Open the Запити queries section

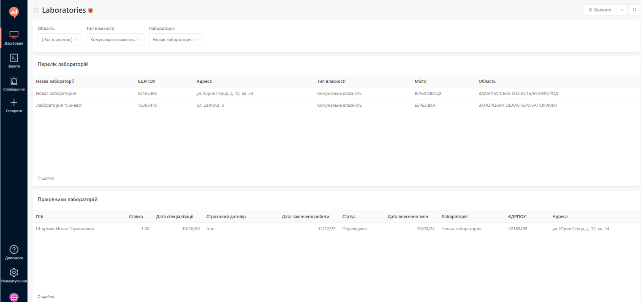point(14,61)
